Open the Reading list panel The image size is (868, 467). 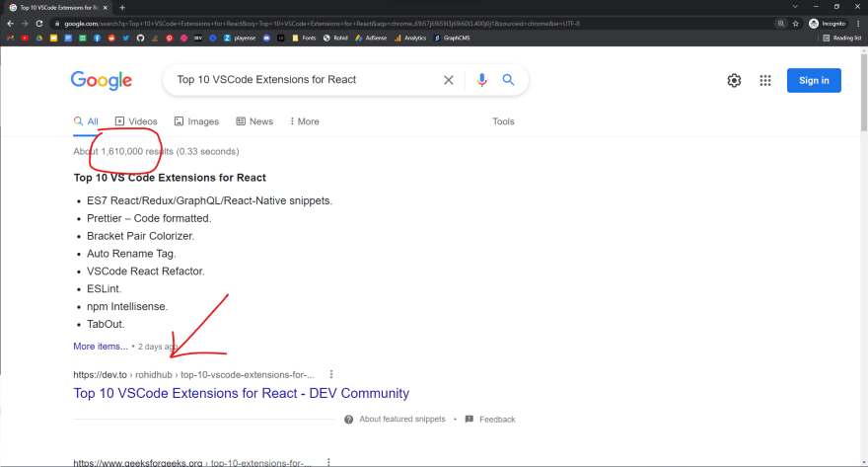pos(842,39)
